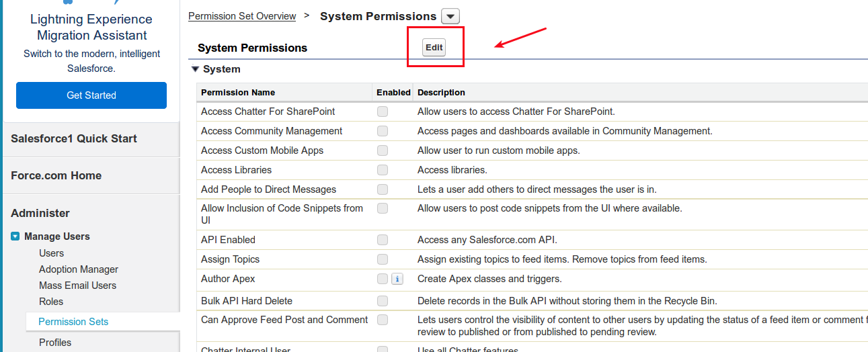Click 'Access Custom Mobile Apps' permission name
This screenshot has height=352, width=868.
[262, 150]
